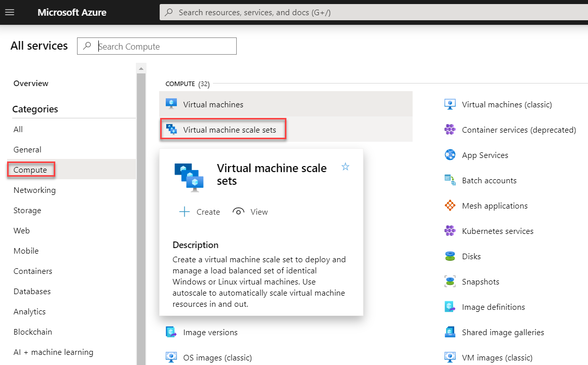Select the Containers category
Viewport: 588px width, 365px height.
[32, 271]
